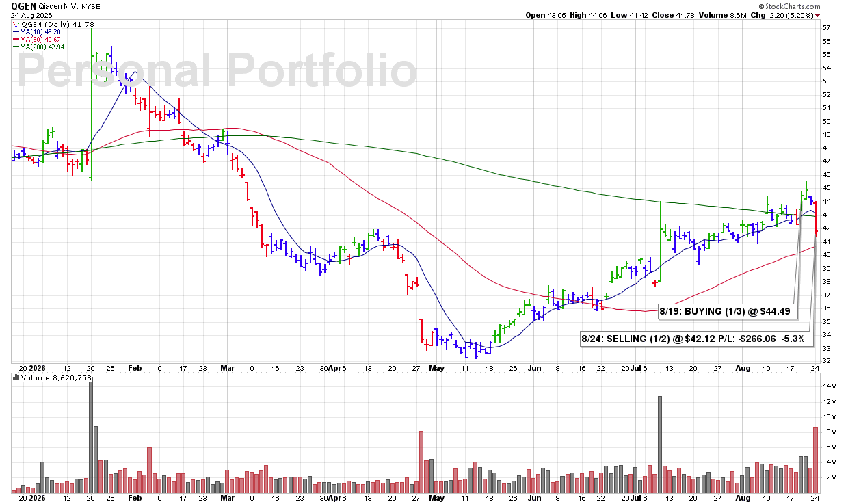Click the red down-arrow next to Chg
This screenshot has height=504, width=848.
[x=818, y=16]
